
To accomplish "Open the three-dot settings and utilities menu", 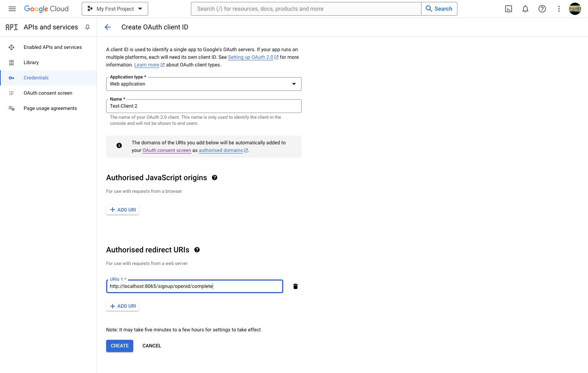I will 559,9.
